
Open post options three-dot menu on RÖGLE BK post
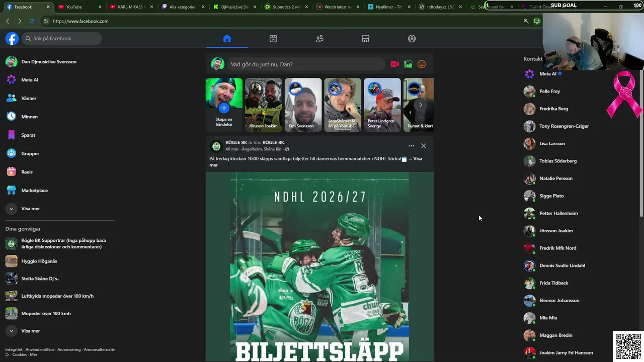(x=412, y=146)
